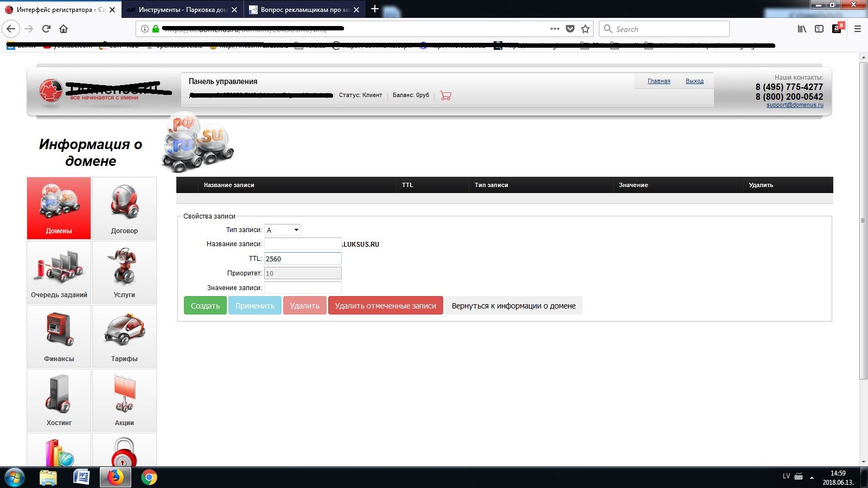Screen dimensions: 868x488
Task: Click the Название записи input field
Action: pyautogui.click(x=303, y=244)
